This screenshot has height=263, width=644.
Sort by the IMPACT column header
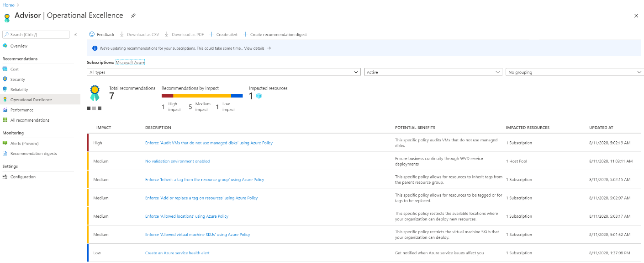104,128
